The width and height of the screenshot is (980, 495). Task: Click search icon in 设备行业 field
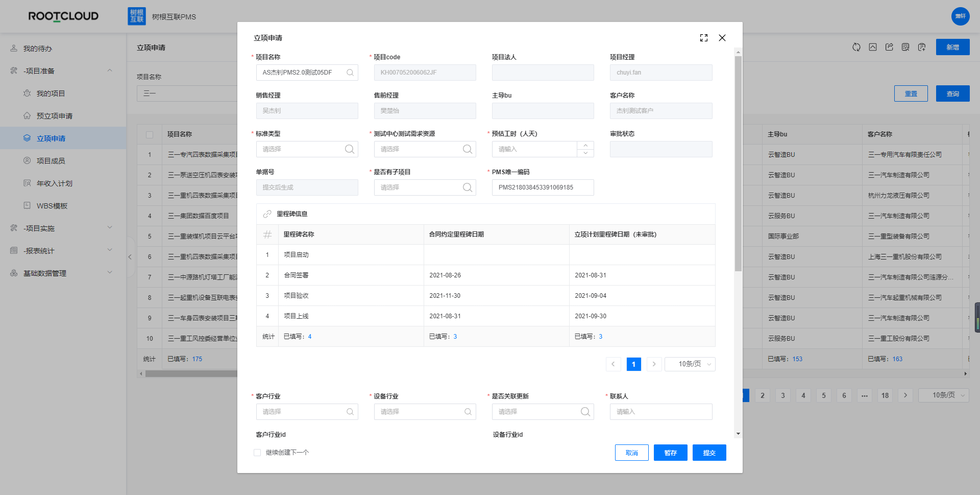pos(468,412)
